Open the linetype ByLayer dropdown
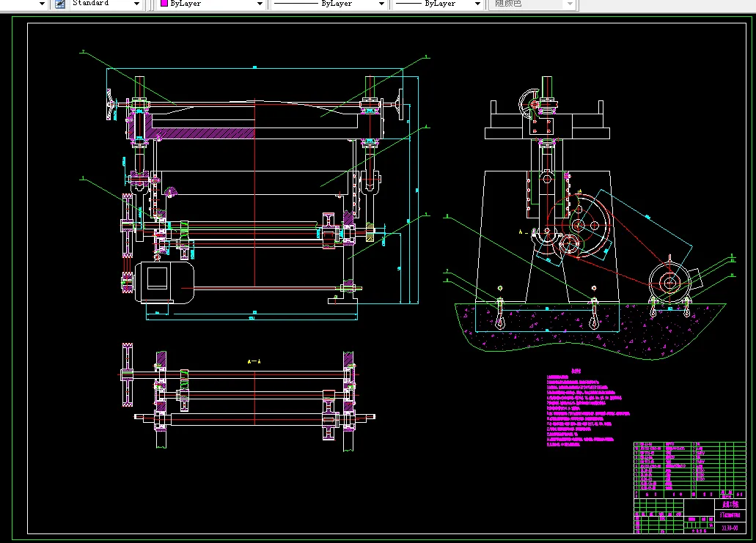The image size is (756, 543). [381, 4]
